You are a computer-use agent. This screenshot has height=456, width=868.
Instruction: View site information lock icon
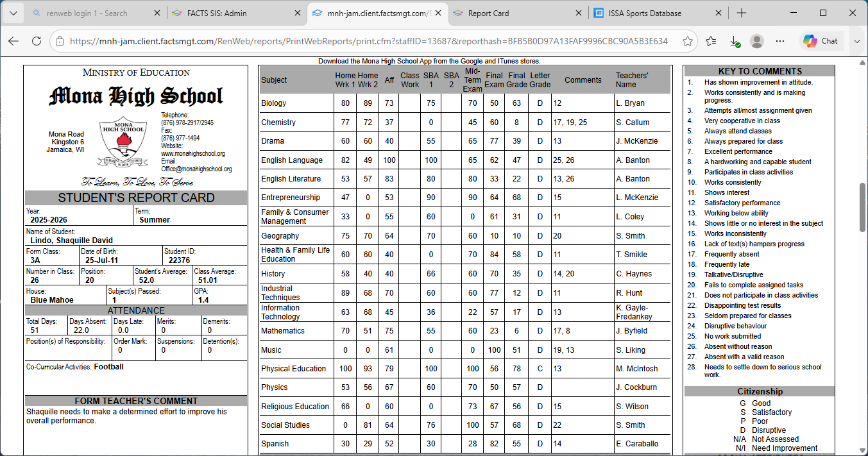60,41
